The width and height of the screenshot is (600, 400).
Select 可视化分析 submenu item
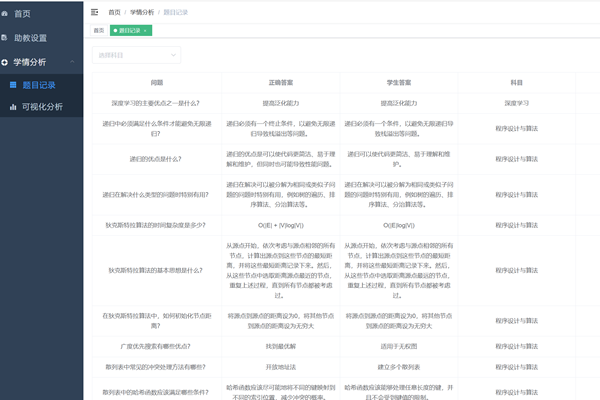(x=42, y=106)
